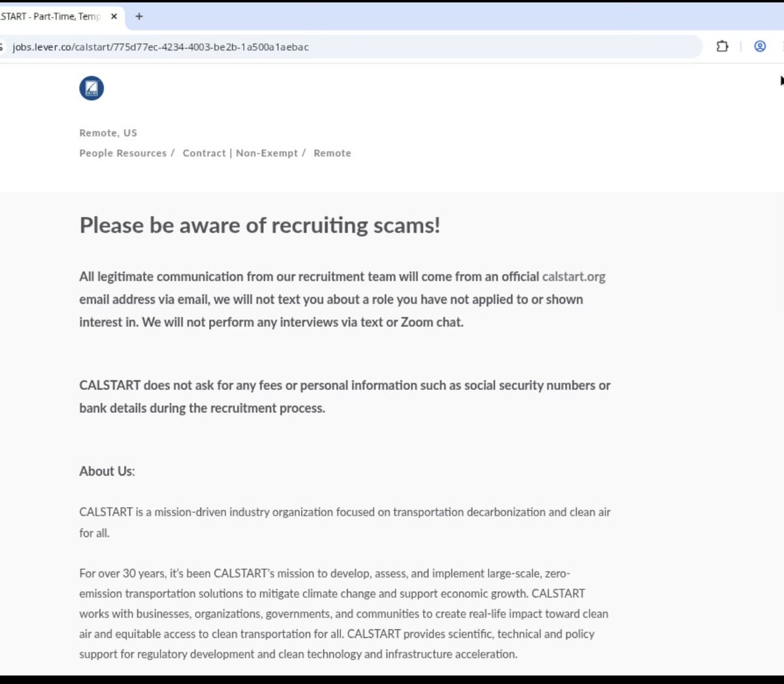Click the 'Remote' workplace type label

[x=333, y=153]
